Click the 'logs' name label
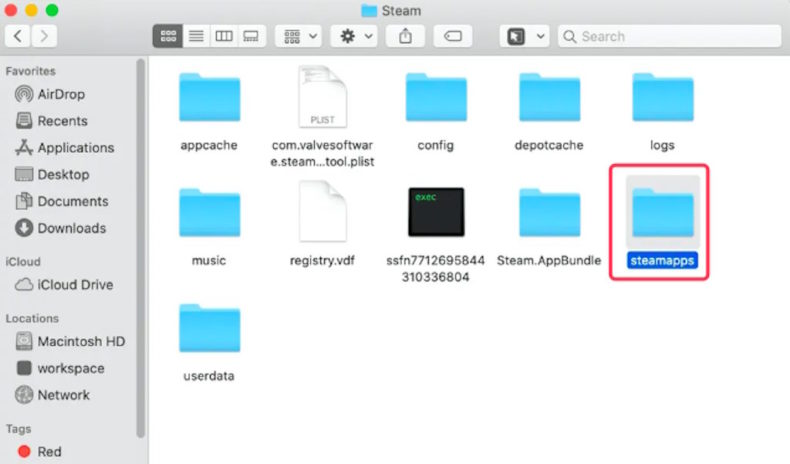The height and width of the screenshot is (464, 790). 663,145
